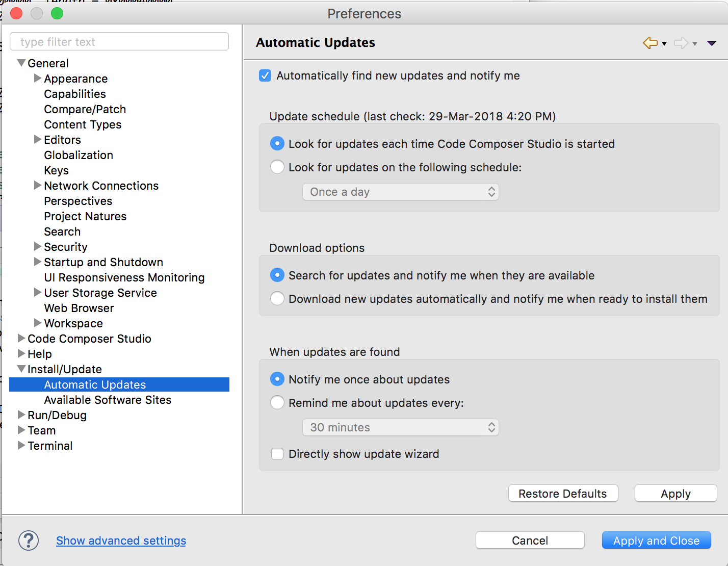Select Available Software Sites in tree
This screenshot has height=566, width=728.
click(x=108, y=400)
